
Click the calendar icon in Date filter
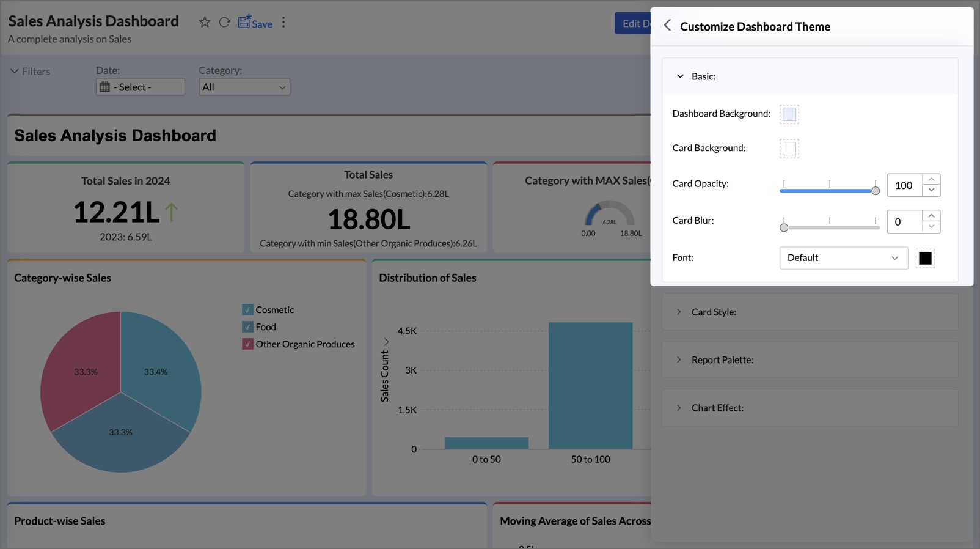coord(105,87)
